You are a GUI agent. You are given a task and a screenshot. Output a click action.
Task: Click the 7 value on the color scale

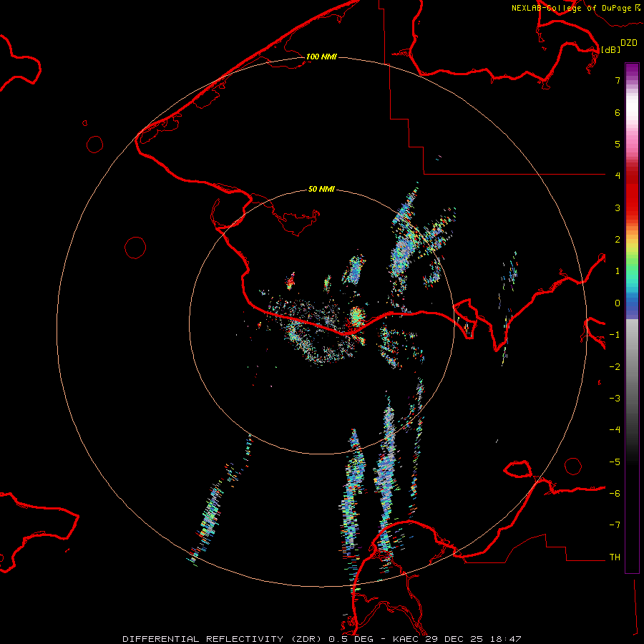click(x=618, y=80)
